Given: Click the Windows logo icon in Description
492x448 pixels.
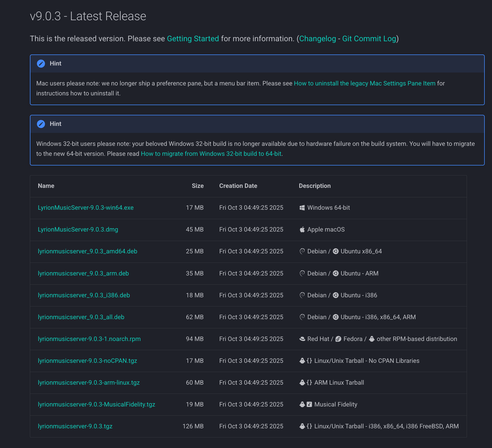Looking at the screenshot, I should [302, 208].
